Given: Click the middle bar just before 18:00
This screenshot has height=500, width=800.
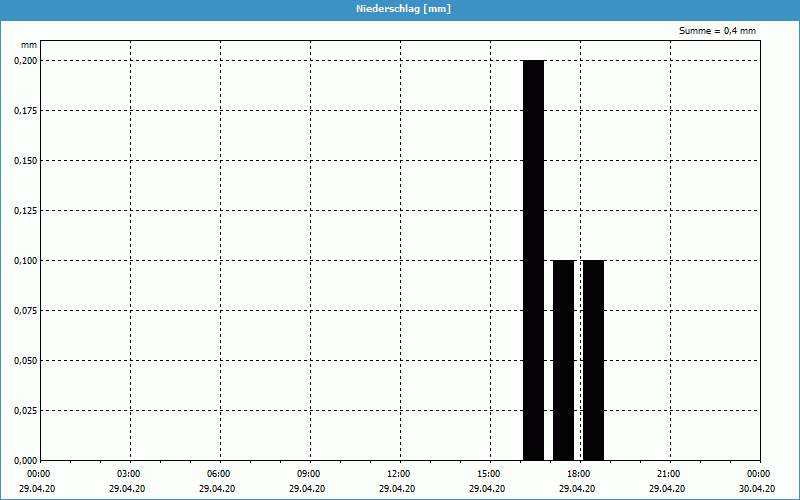Looking at the screenshot, I should tap(564, 360).
